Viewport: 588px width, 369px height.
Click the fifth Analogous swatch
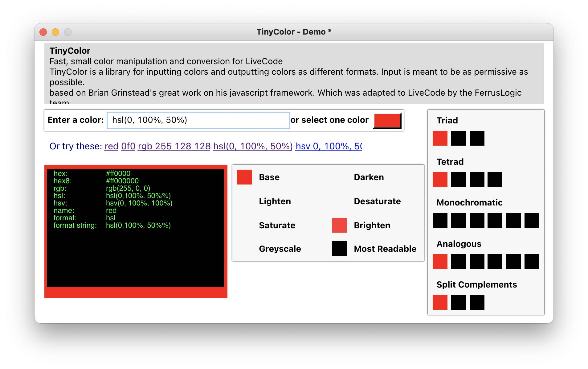coord(513,262)
